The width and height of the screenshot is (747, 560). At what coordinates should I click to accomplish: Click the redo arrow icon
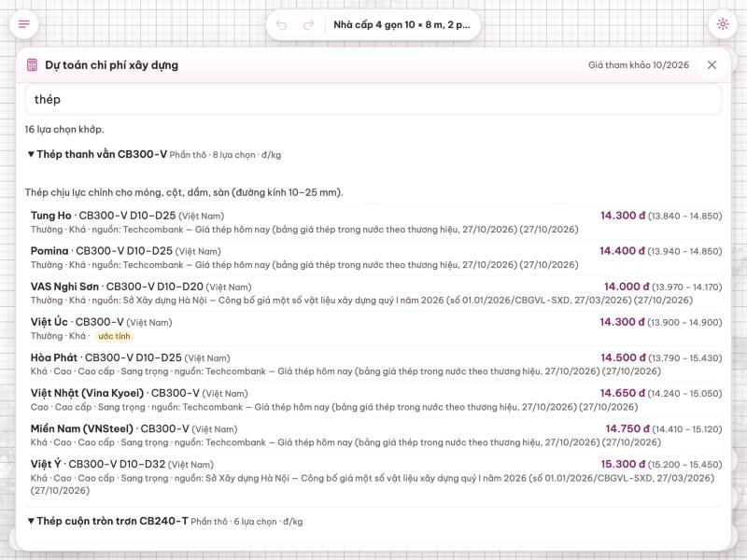click(309, 25)
